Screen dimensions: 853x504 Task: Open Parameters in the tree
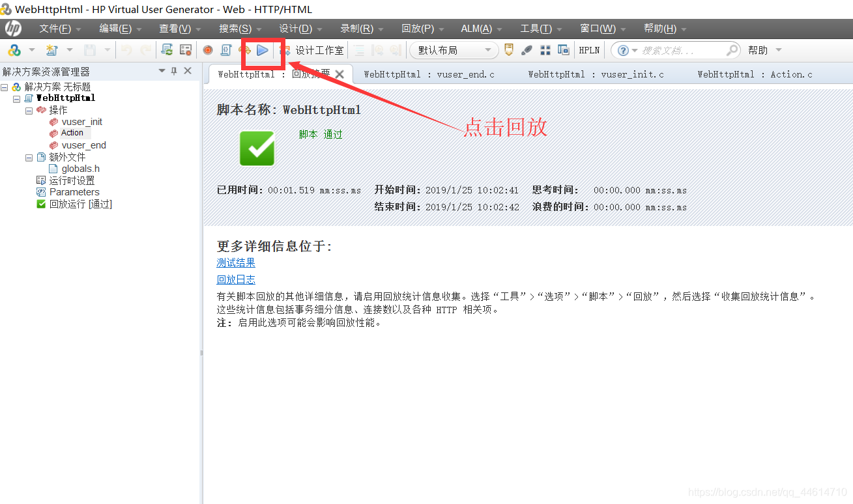74,192
